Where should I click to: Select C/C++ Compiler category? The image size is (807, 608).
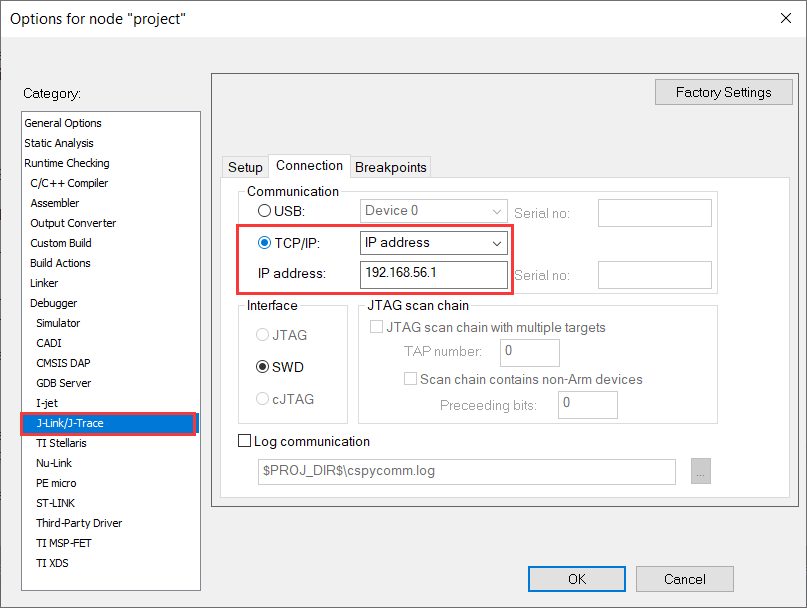69,183
